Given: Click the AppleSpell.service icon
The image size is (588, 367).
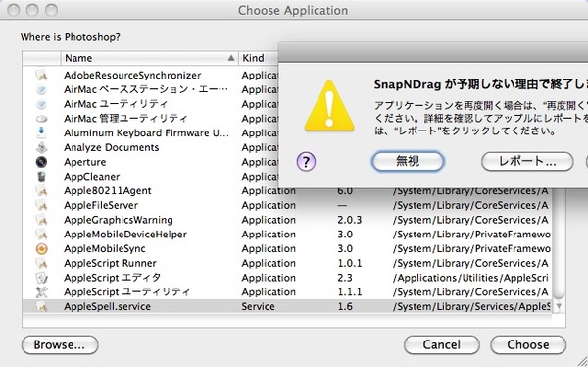Looking at the screenshot, I should (x=41, y=306).
